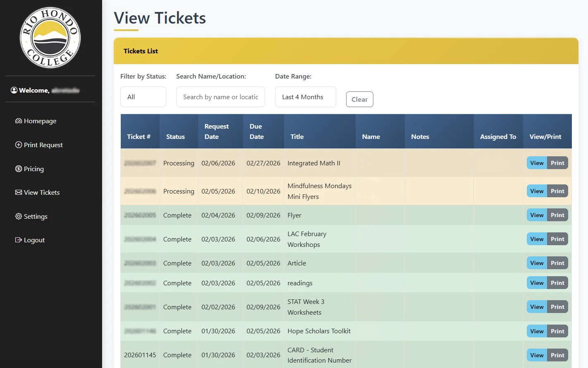Open the Homepage sidebar link
This screenshot has height=368, width=588.
tap(36, 121)
